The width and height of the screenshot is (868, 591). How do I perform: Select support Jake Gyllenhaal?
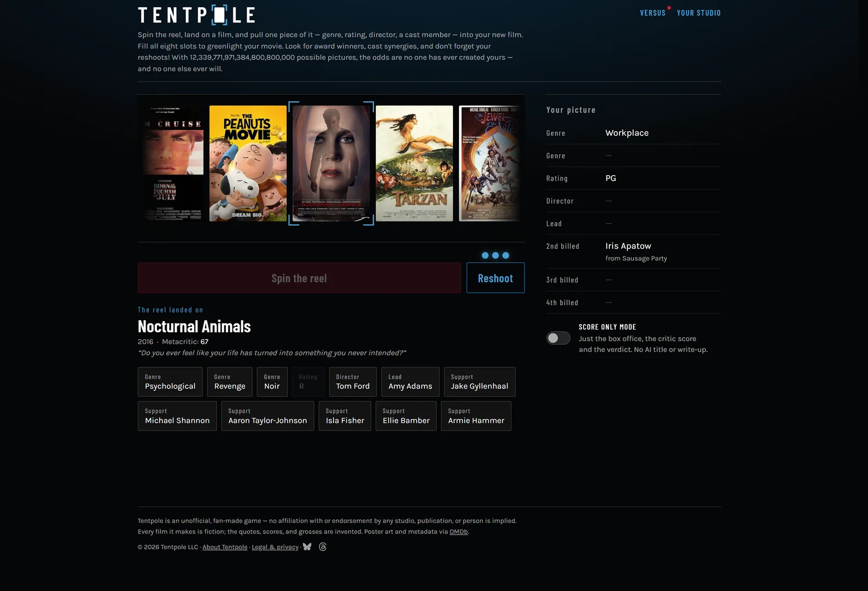click(x=480, y=382)
